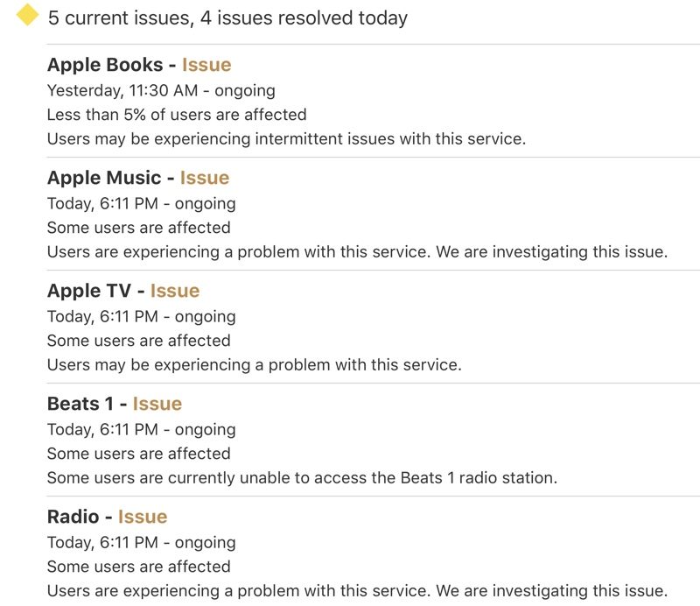Select the Apple TV issue heading
This screenshot has width=700, height=606.
click(x=123, y=291)
